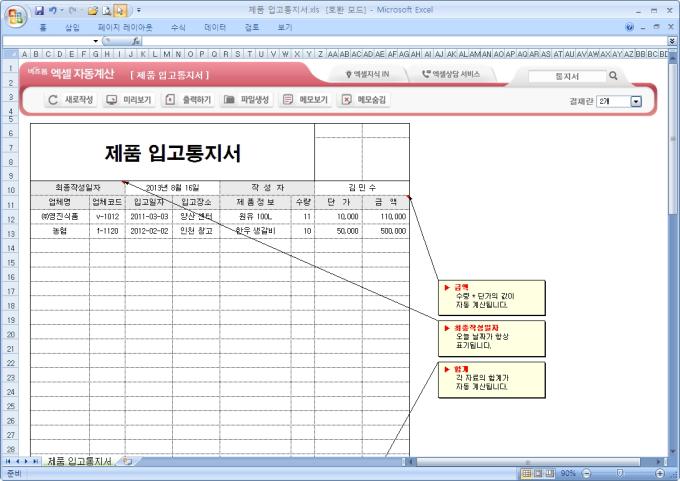Click the magnifier search icon

pos(613,75)
